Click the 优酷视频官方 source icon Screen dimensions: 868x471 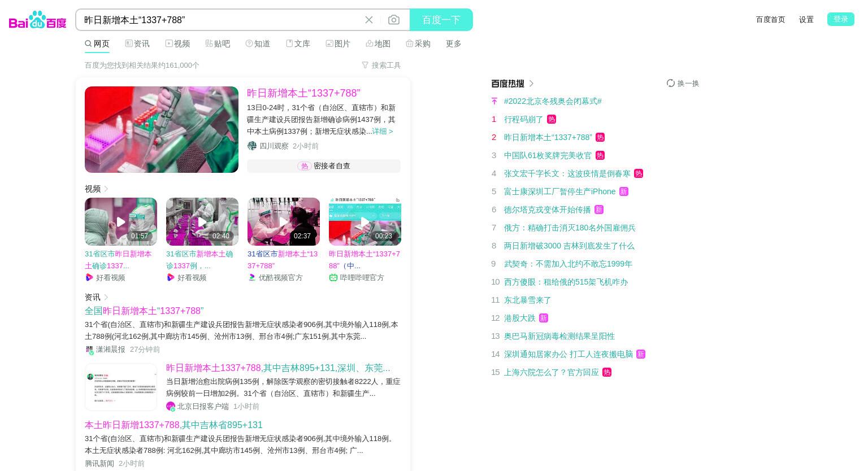pos(252,277)
